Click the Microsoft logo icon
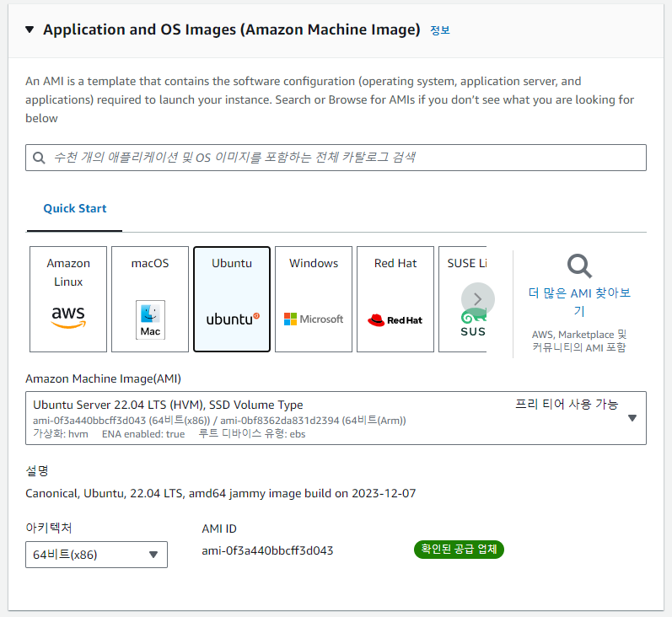Screen dimensions: 672x617 click(x=314, y=319)
